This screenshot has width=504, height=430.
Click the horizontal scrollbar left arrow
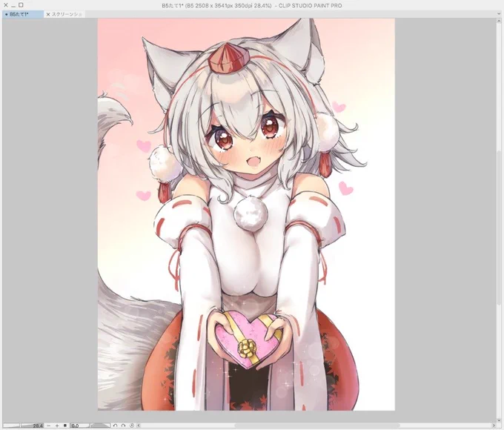tap(139, 426)
